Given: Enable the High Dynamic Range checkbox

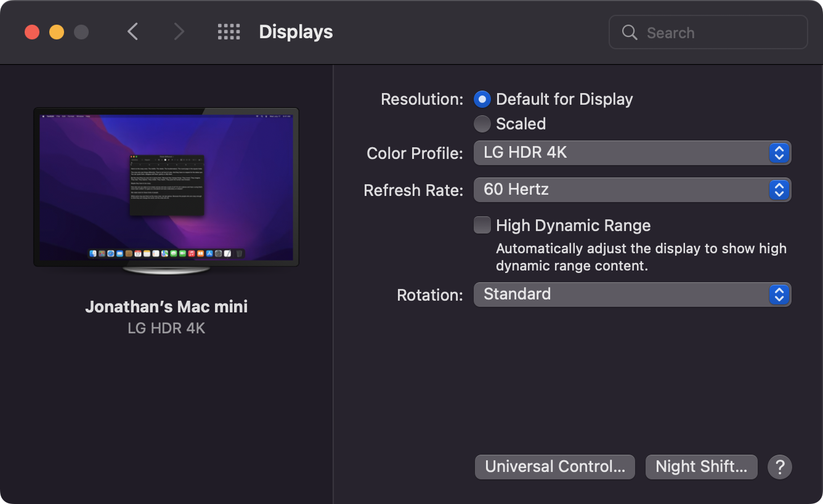Looking at the screenshot, I should click(x=482, y=225).
